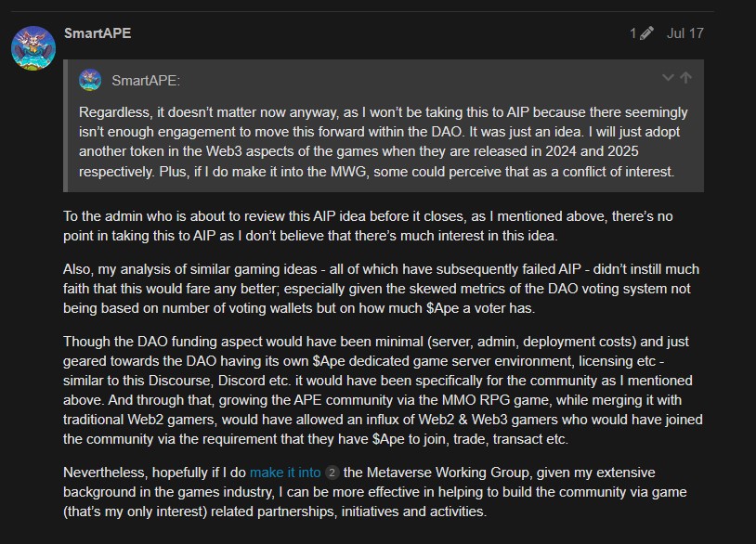Click the "SmartAPE:" quote title
The height and width of the screenshot is (544, 756).
coord(146,81)
